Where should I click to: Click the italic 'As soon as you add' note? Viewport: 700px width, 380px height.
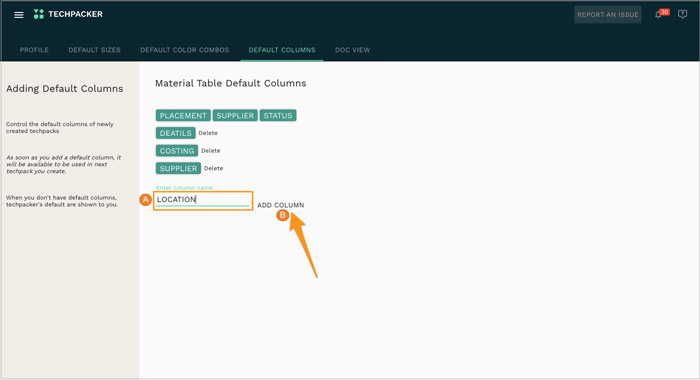63,164
